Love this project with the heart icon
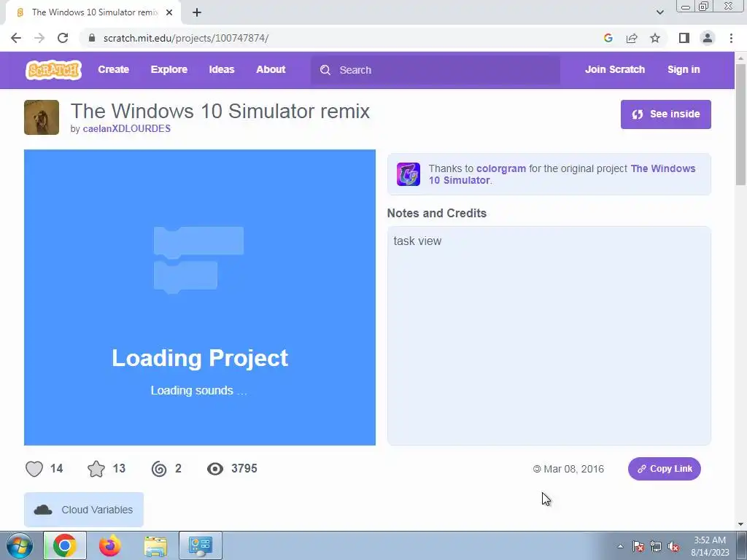This screenshot has width=747, height=560. click(34, 469)
